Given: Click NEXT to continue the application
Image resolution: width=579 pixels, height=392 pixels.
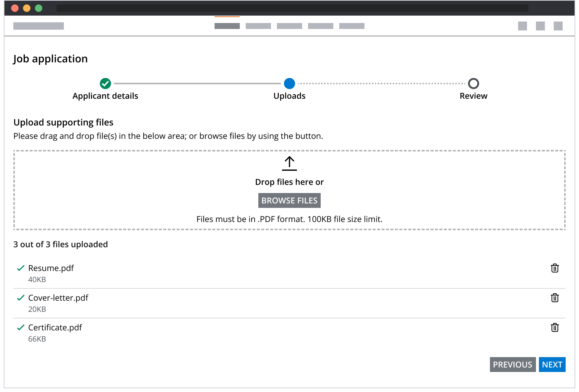Looking at the screenshot, I should [552, 365].
